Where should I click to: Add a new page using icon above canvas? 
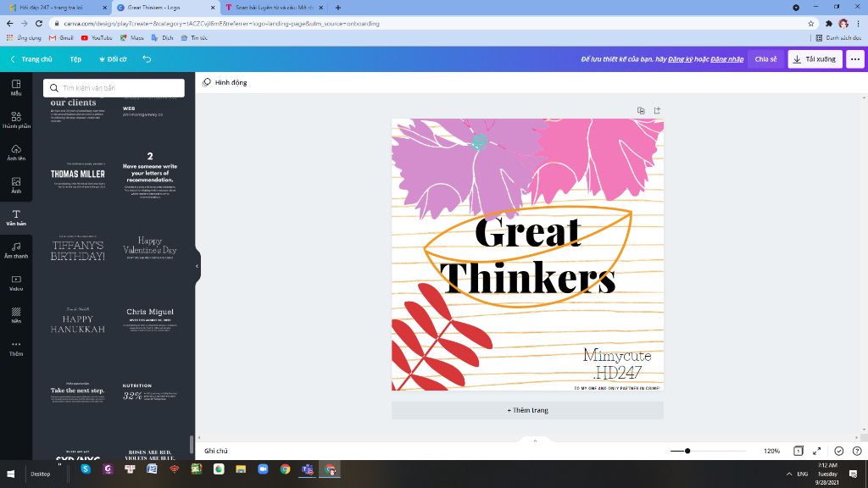pos(657,111)
